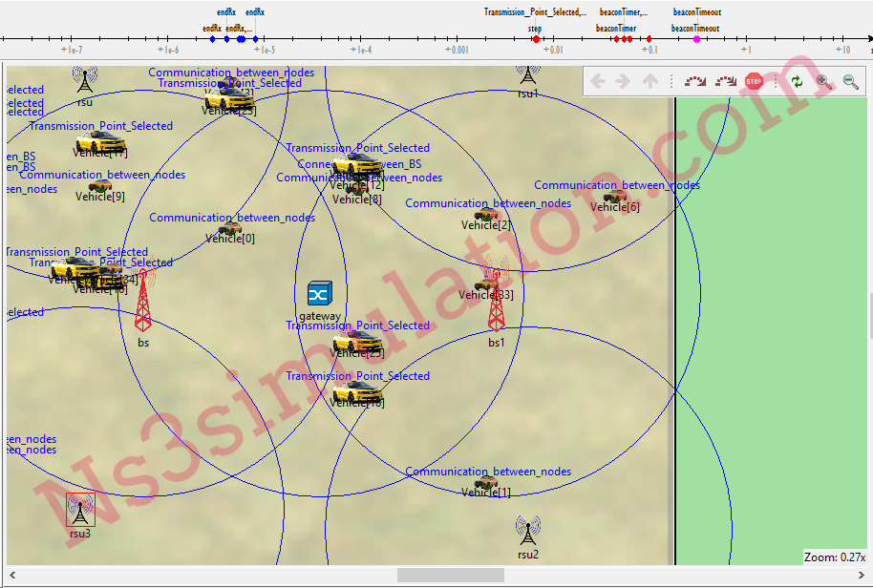Click the Vehicle[6] car icon
This screenshot has width=873, height=588.
point(615,196)
